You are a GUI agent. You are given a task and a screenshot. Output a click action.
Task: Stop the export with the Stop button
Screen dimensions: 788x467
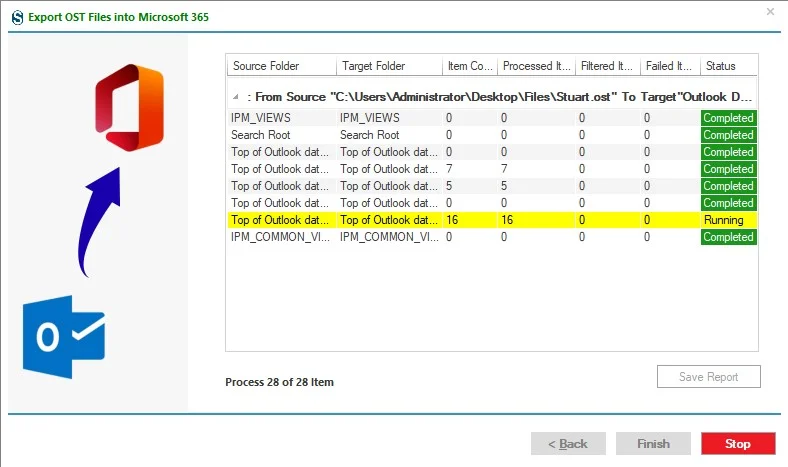click(738, 444)
